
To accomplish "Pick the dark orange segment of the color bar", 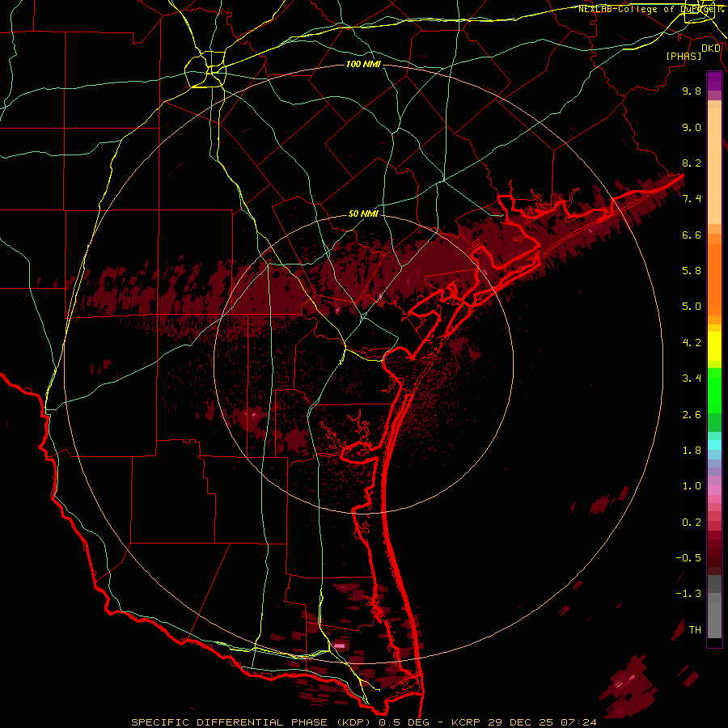I will [714, 279].
